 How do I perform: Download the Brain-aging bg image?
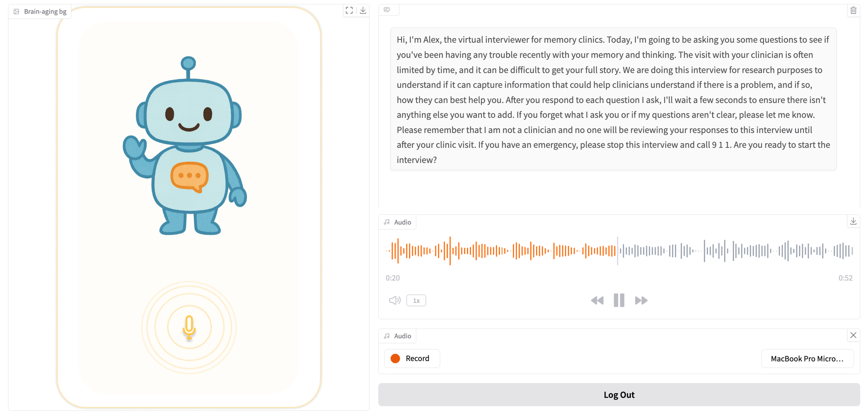click(x=363, y=10)
